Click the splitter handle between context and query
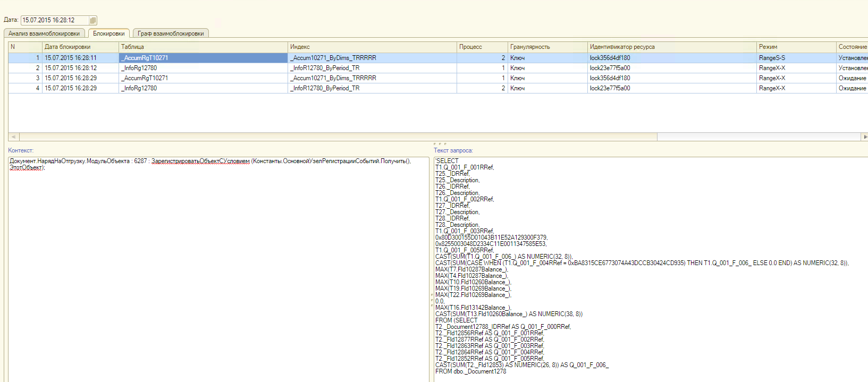This screenshot has height=382, width=868. coord(431,300)
